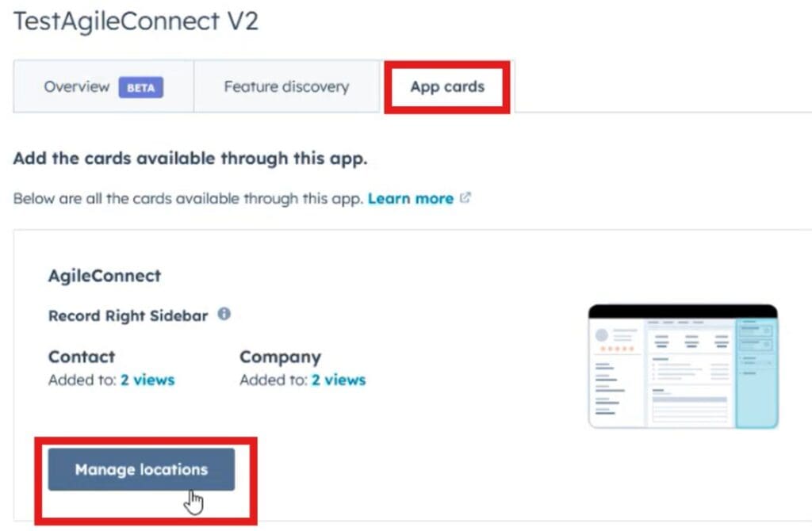Image resolution: width=812 pixels, height=531 pixels.
Task: Click the Record Right Sidebar label
Action: (x=128, y=315)
